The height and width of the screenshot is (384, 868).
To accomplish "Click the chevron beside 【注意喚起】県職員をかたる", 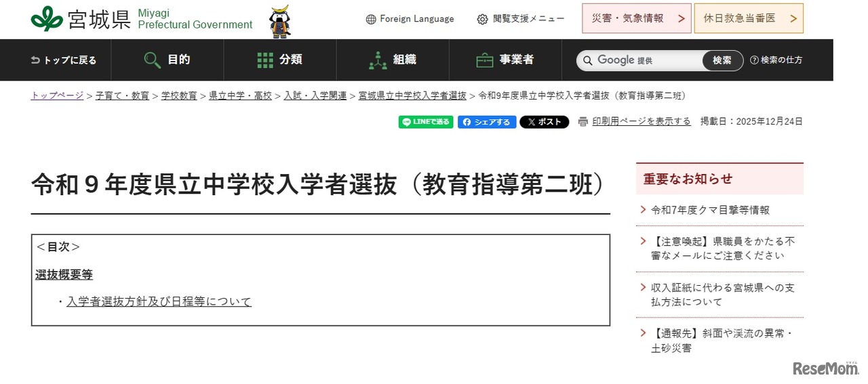I will pos(643,241).
